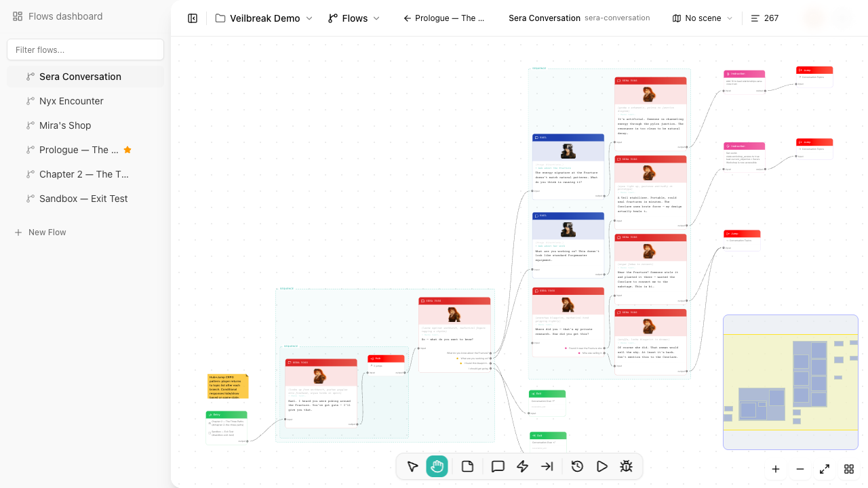The image size is (868, 488).
Task: Select Sera node "Of course she did"
Action: [651, 342]
